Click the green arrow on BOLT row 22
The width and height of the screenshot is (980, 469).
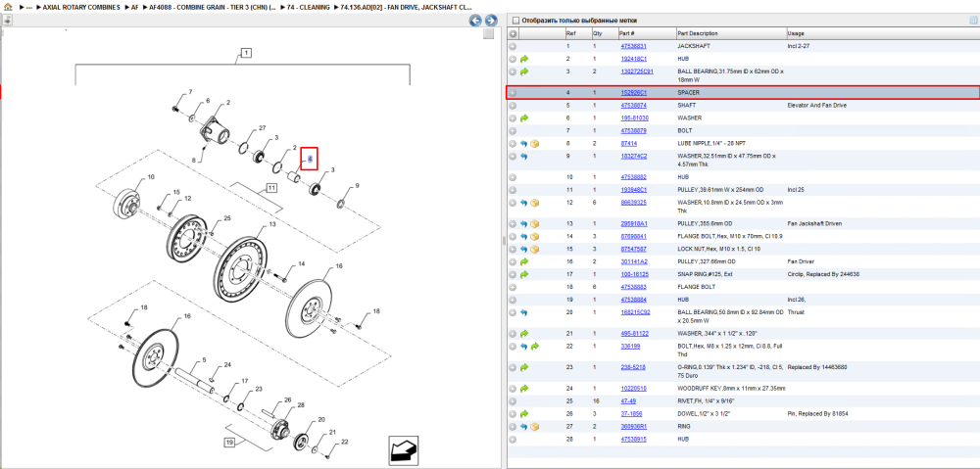coord(535,346)
